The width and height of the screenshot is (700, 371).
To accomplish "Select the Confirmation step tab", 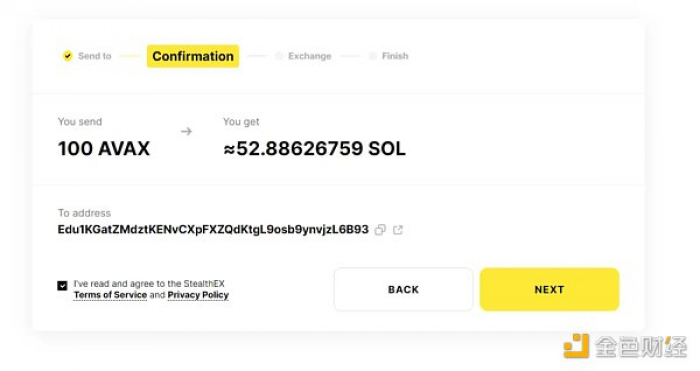I will pos(193,56).
